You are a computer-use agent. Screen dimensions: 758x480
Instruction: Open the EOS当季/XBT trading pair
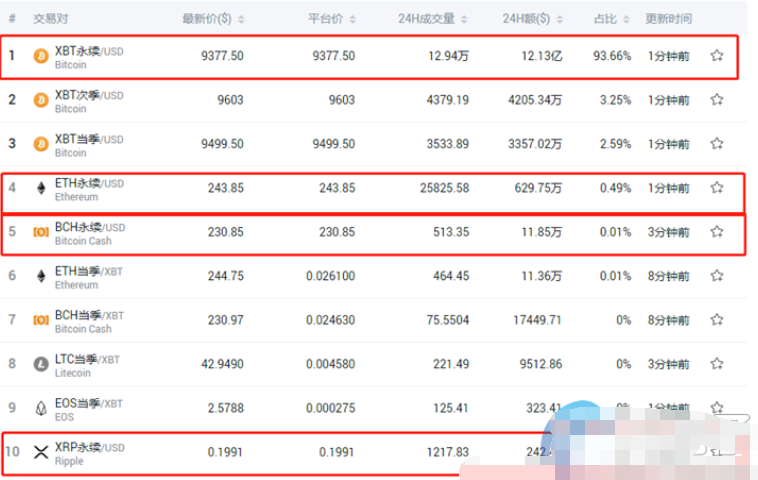pos(88,403)
